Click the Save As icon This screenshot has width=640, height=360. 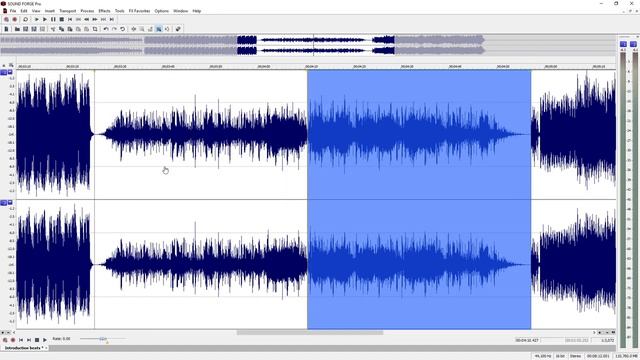point(34,29)
